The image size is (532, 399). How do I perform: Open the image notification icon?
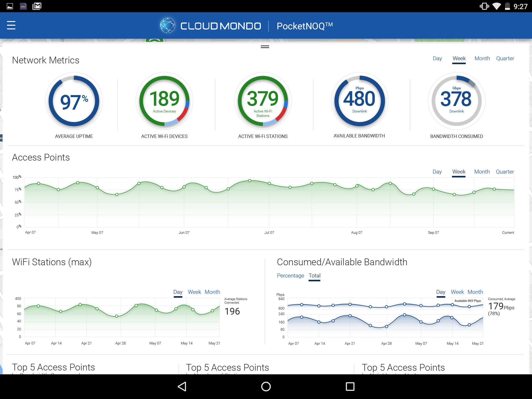[10, 6]
